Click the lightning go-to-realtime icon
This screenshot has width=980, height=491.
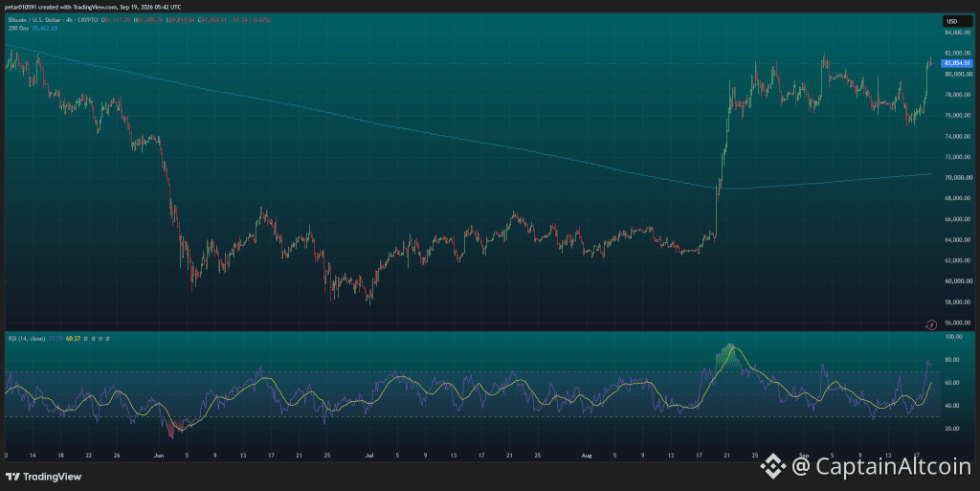(x=931, y=324)
